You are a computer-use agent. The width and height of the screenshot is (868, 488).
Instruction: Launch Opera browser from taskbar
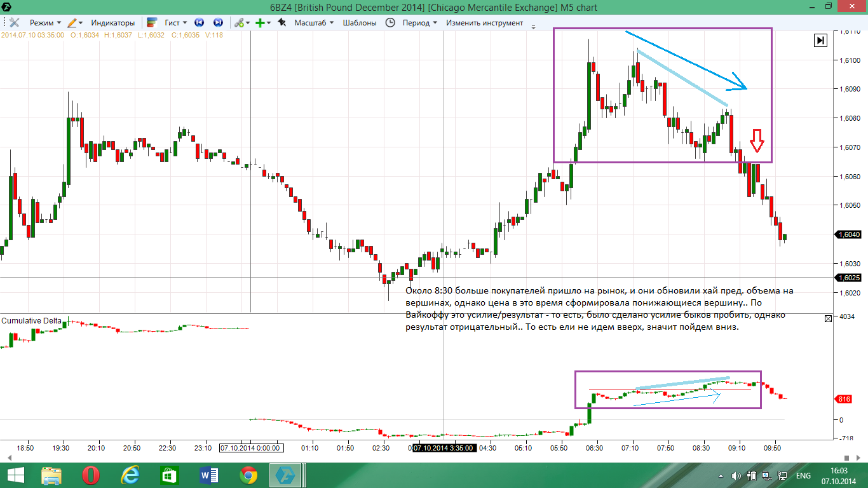91,475
